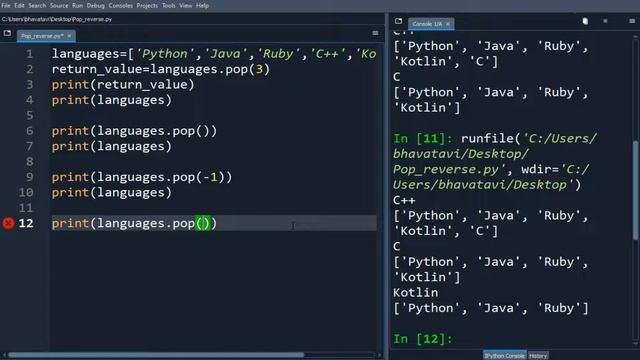Click the editor scrollbar left arrow
This screenshot has width=640, height=360.
4,355
